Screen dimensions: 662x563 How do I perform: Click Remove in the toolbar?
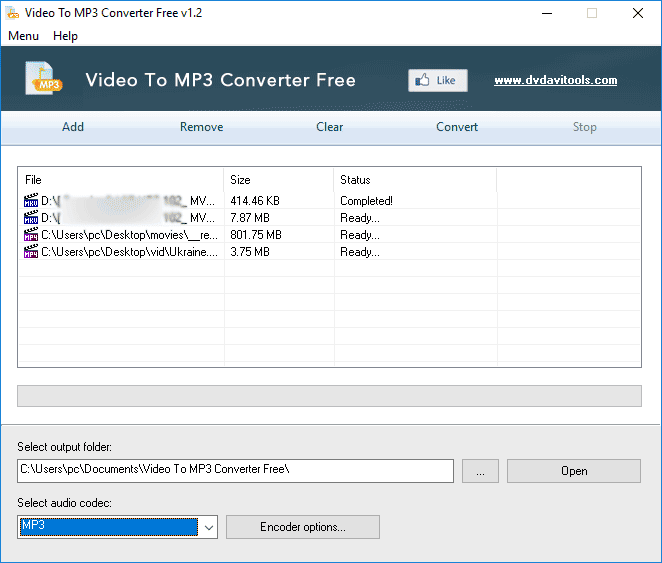coord(201,127)
